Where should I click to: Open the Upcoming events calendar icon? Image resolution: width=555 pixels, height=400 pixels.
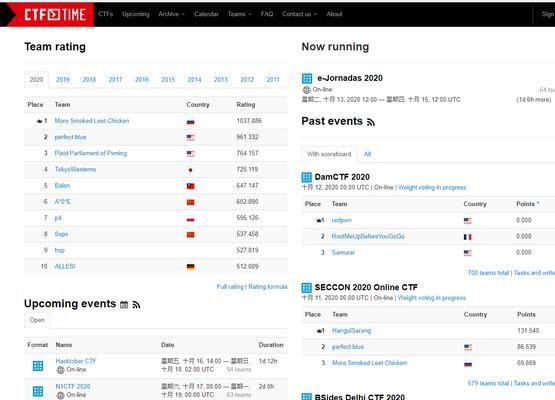pyautogui.click(x=124, y=305)
